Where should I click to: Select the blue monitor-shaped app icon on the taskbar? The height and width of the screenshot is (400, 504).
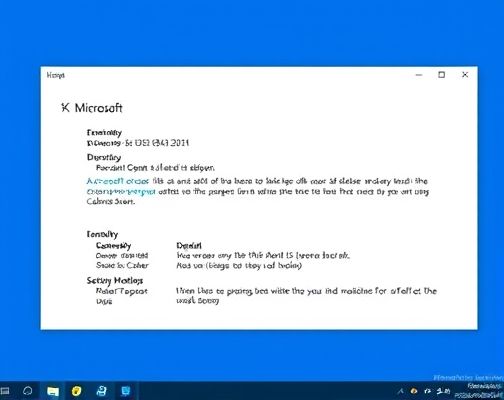point(126,391)
